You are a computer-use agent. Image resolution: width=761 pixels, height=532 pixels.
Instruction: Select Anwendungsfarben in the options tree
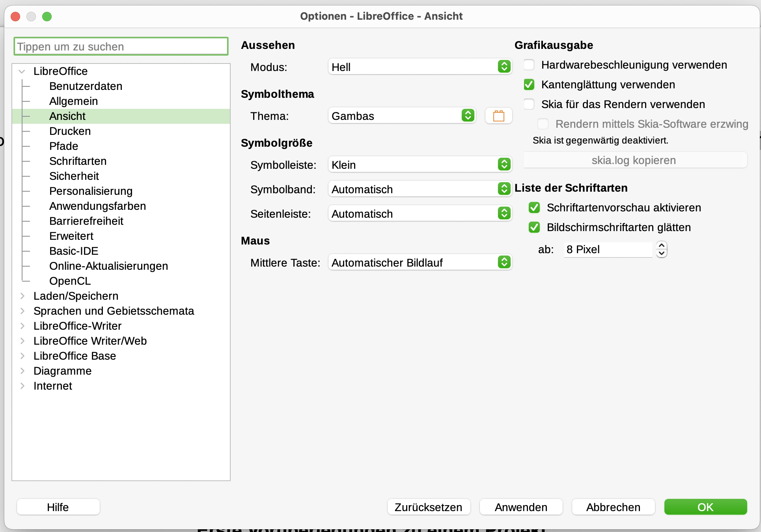[x=97, y=206]
